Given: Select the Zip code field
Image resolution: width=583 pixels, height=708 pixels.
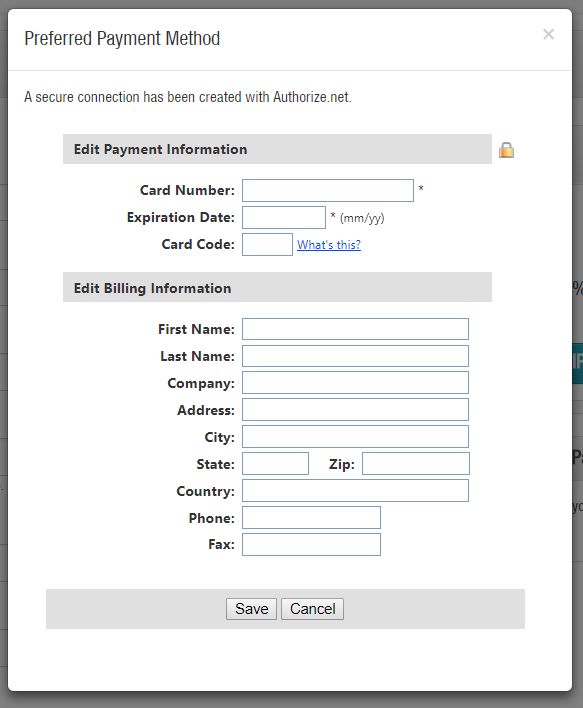Looking at the screenshot, I should [x=416, y=464].
